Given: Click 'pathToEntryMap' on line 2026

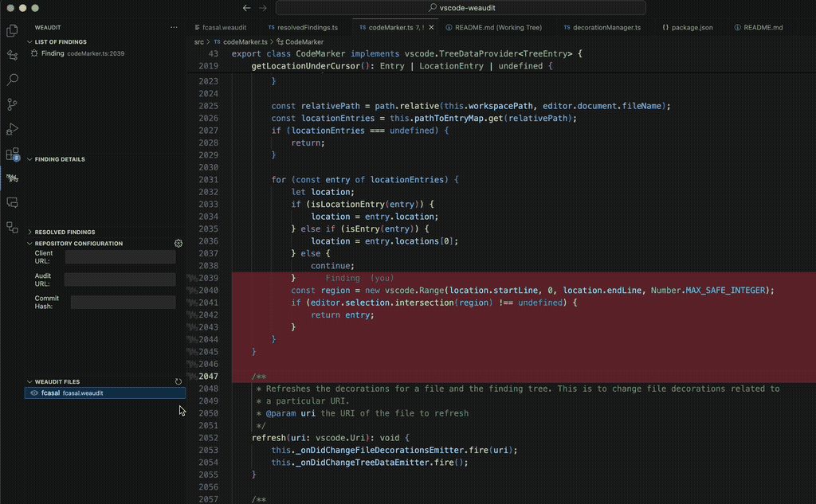Looking at the screenshot, I should point(449,119).
